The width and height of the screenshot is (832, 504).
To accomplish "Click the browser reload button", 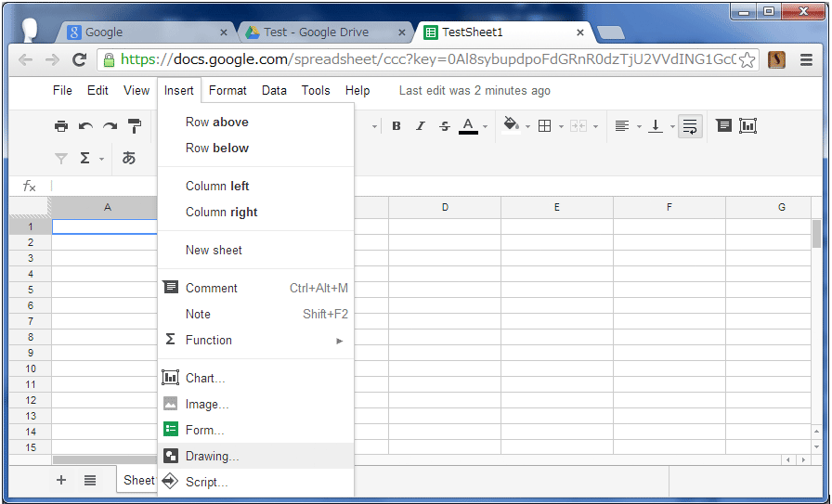I will pos(80,60).
